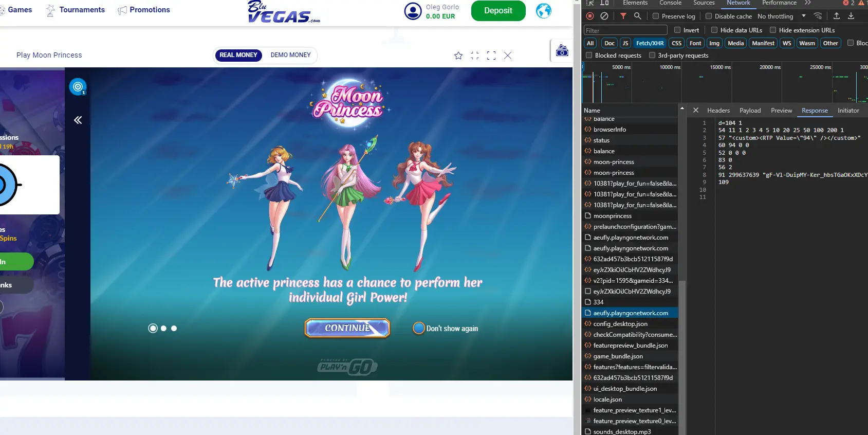Viewport: 868px width, 435px height.
Task: Expand more DevTools tabs chevron
Action: [x=808, y=3]
